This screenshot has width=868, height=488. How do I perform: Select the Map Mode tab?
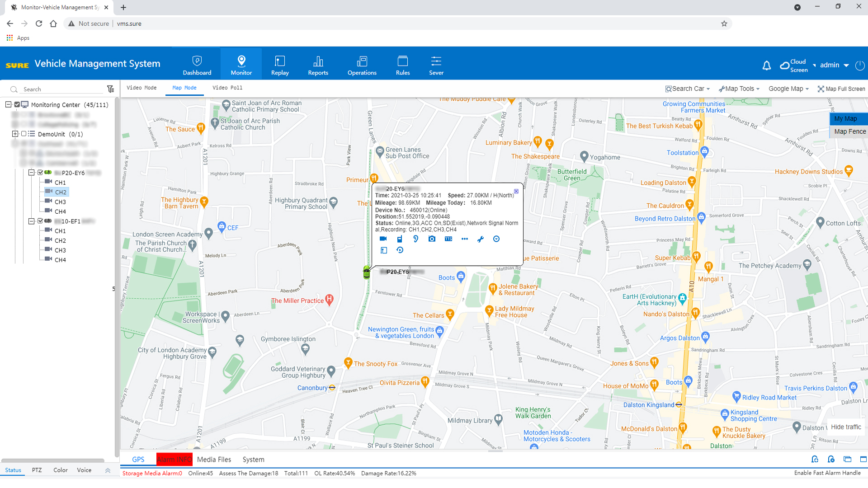click(x=184, y=88)
